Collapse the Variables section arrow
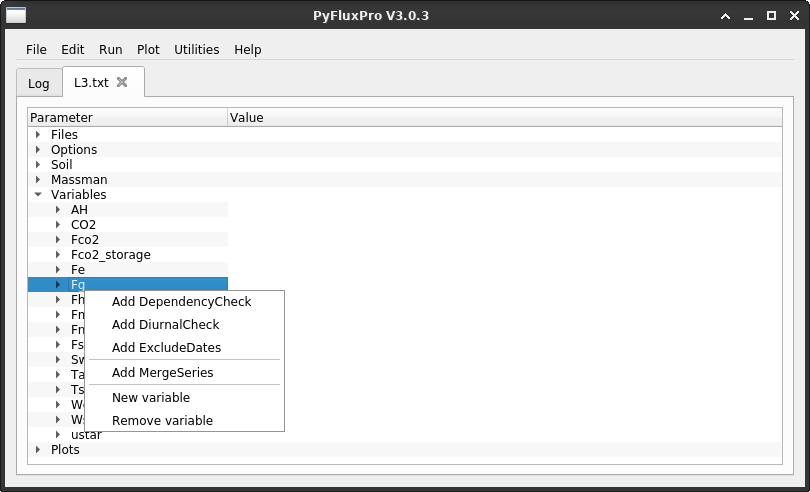Image resolution: width=810 pixels, height=492 pixels. [x=38, y=194]
